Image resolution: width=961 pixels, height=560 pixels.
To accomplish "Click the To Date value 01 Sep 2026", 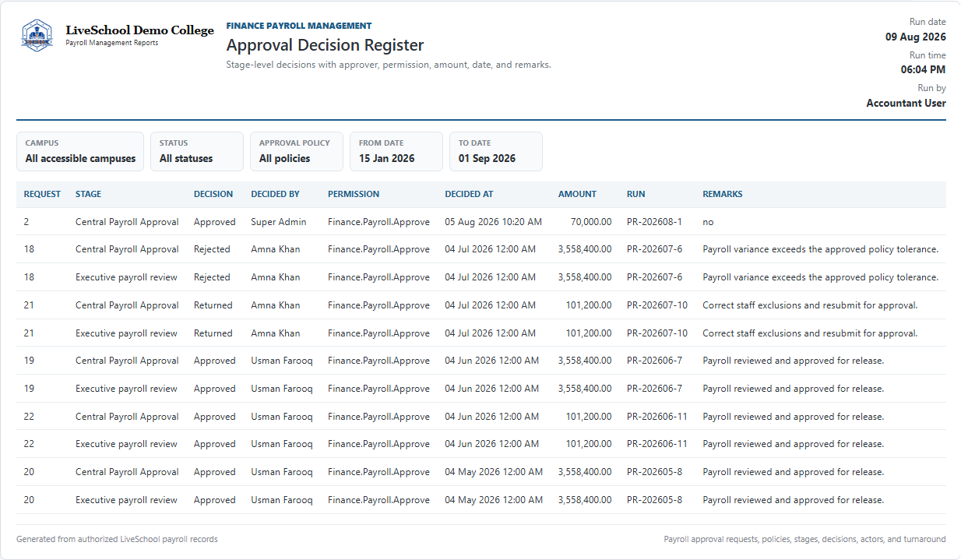I will point(487,158).
